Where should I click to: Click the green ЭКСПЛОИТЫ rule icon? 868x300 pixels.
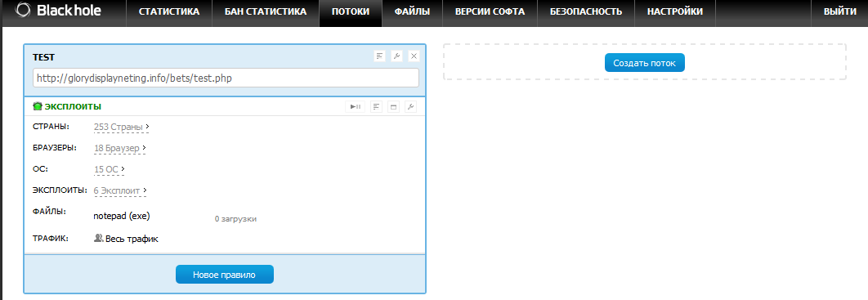pos(38,106)
